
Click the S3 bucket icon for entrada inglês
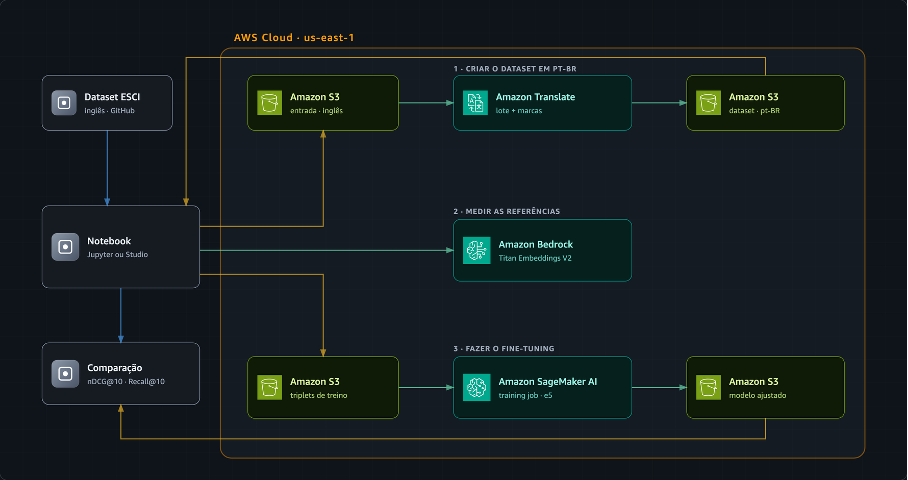click(269, 103)
